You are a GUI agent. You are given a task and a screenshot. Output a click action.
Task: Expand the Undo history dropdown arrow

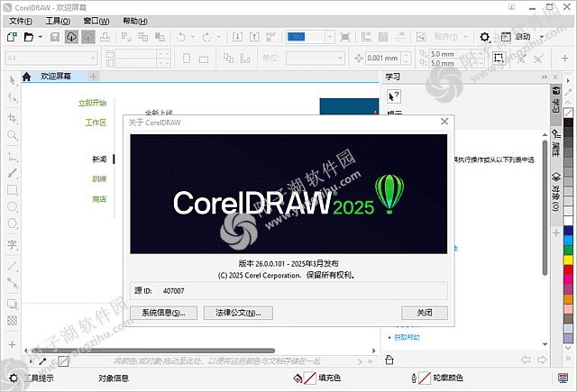click(x=192, y=37)
